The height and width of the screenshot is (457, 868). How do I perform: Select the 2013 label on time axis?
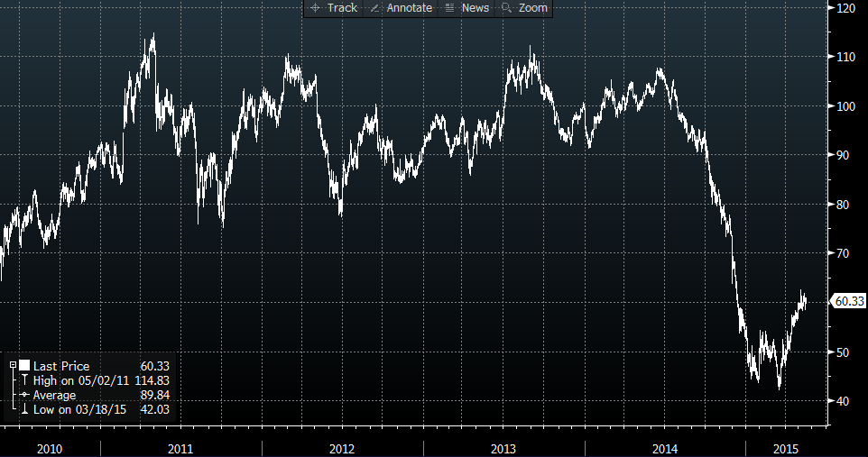[x=503, y=448]
